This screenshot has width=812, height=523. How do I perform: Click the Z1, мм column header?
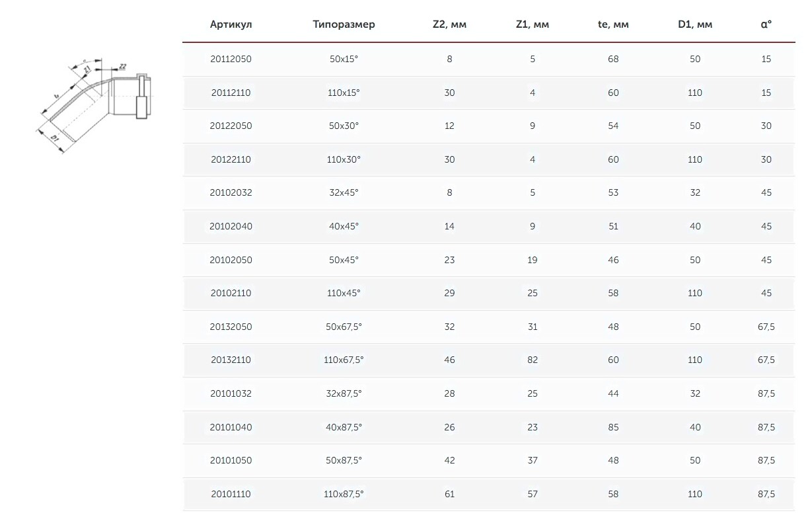532,24
